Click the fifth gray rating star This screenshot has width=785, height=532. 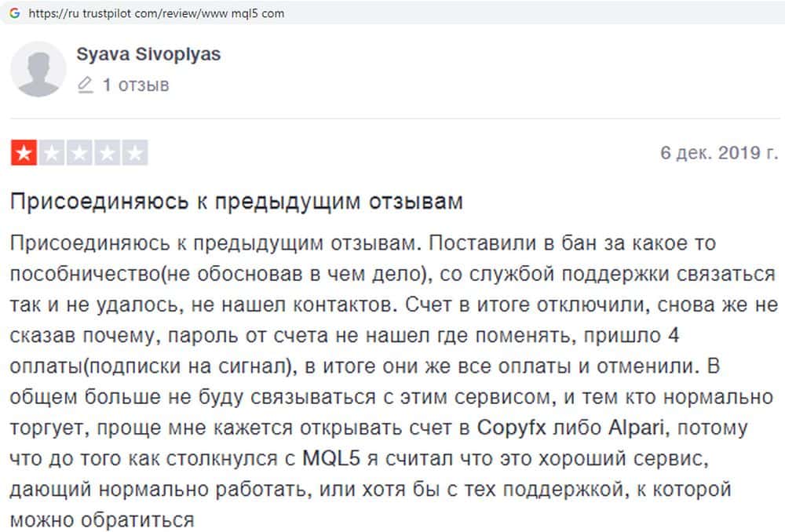(134, 153)
